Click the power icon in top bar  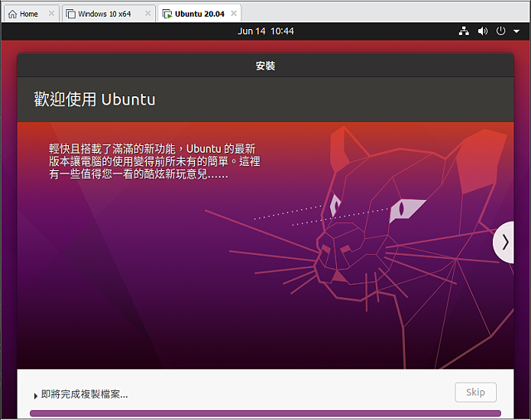500,31
